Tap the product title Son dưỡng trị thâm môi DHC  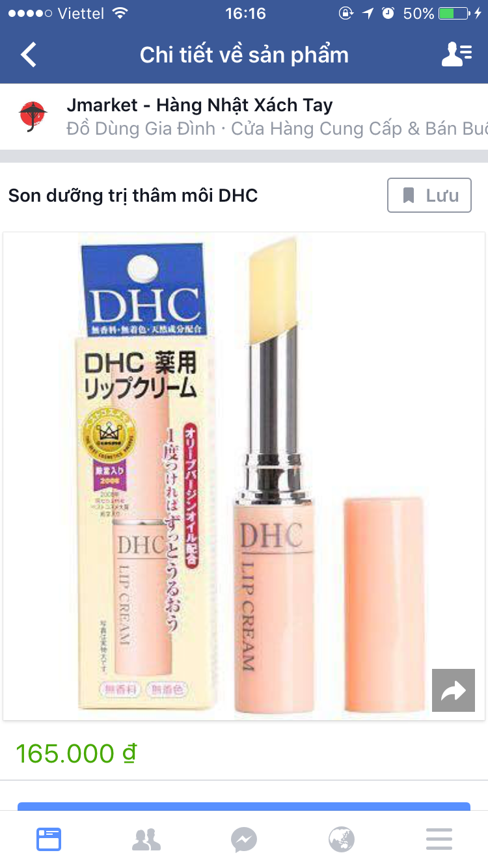[x=133, y=195]
